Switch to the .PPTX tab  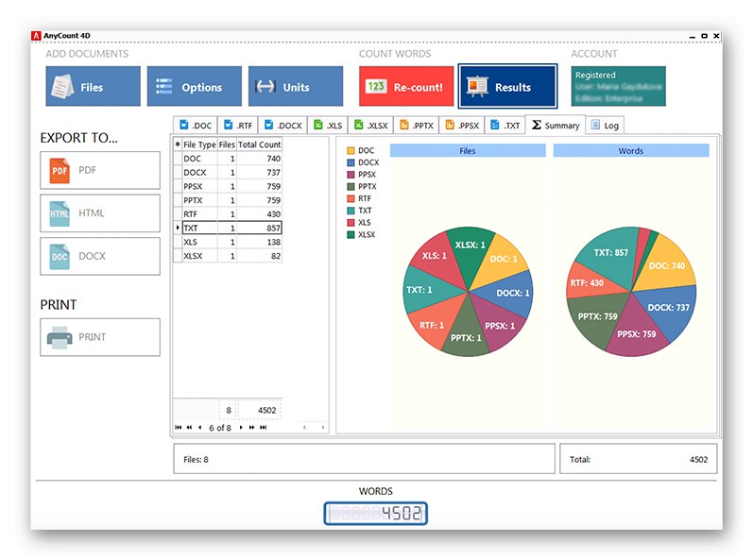tap(417, 126)
